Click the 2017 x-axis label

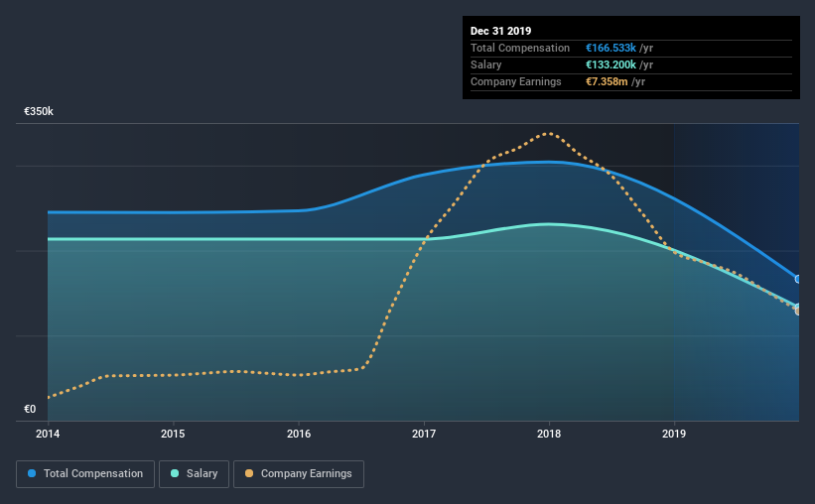point(424,434)
